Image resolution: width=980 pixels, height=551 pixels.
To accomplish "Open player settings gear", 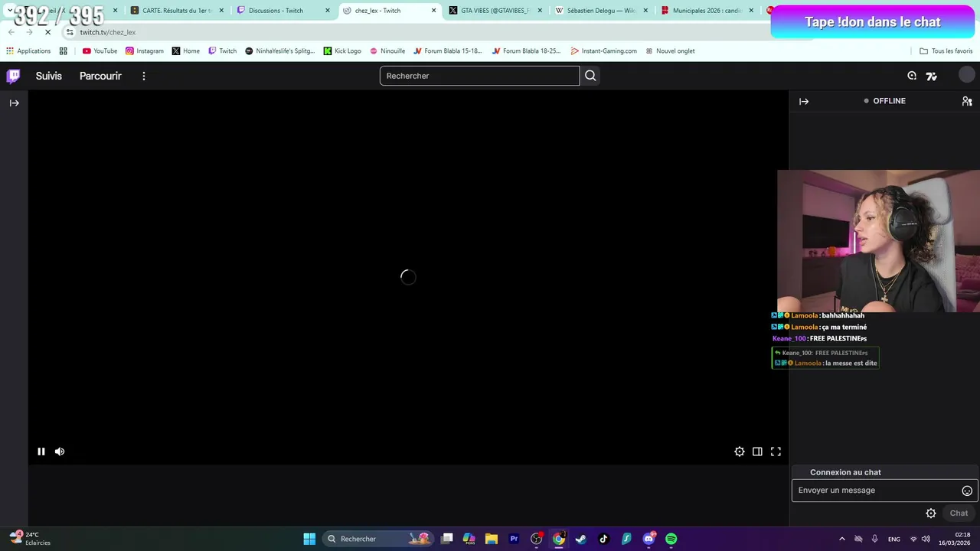I will [x=740, y=452].
